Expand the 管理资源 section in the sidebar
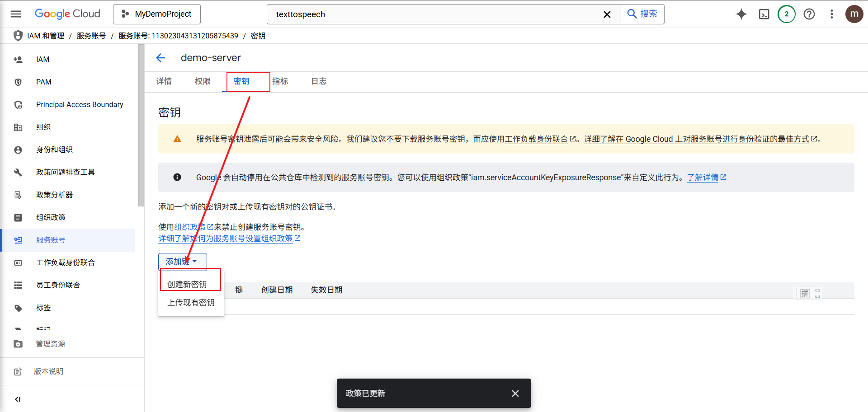868x412 pixels. tap(50, 343)
